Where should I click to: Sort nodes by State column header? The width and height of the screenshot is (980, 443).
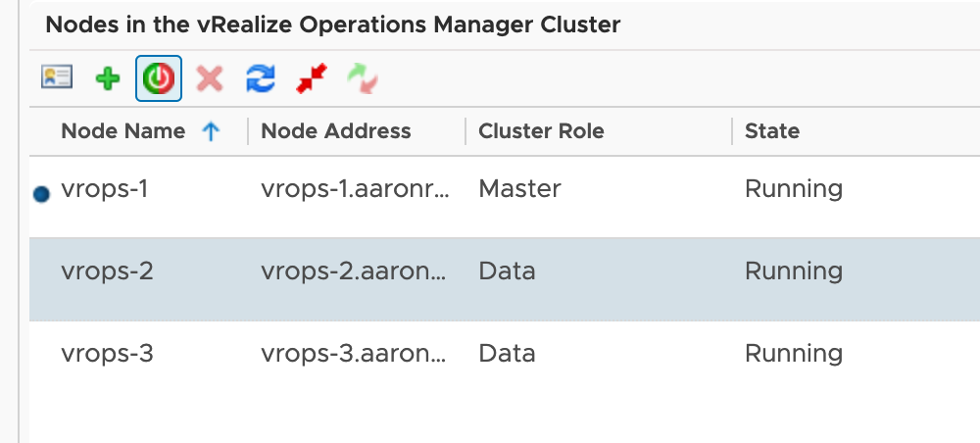(772, 131)
